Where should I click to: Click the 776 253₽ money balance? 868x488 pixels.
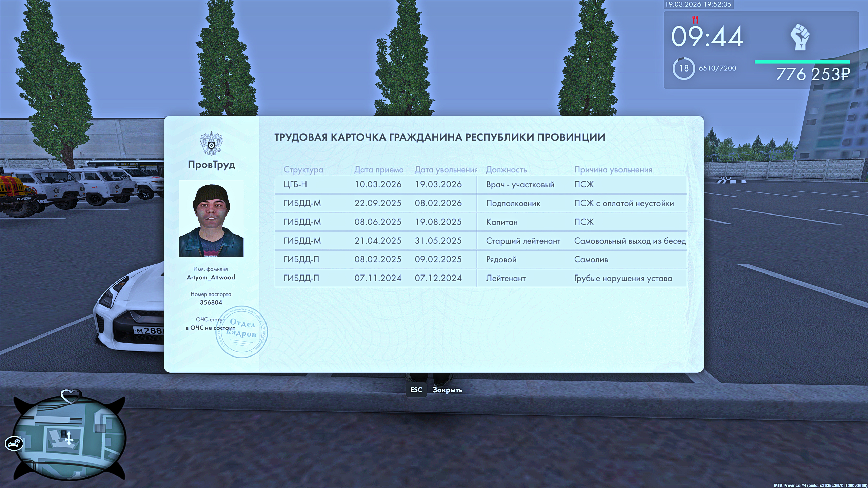coord(813,74)
